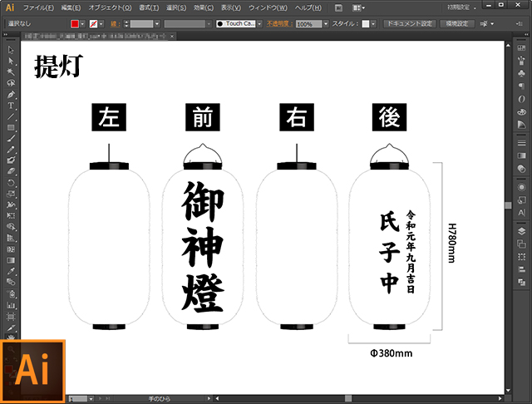Select the Rectangle tool

click(x=11, y=127)
